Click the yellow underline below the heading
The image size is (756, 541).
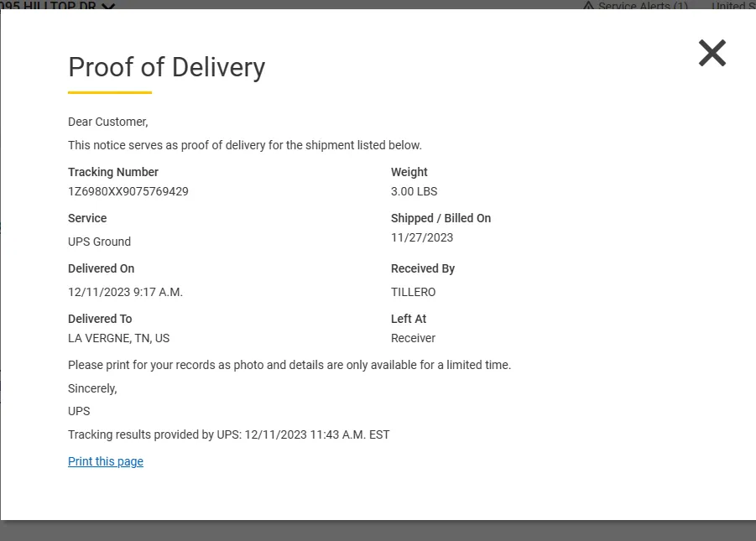tap(110, 92)
